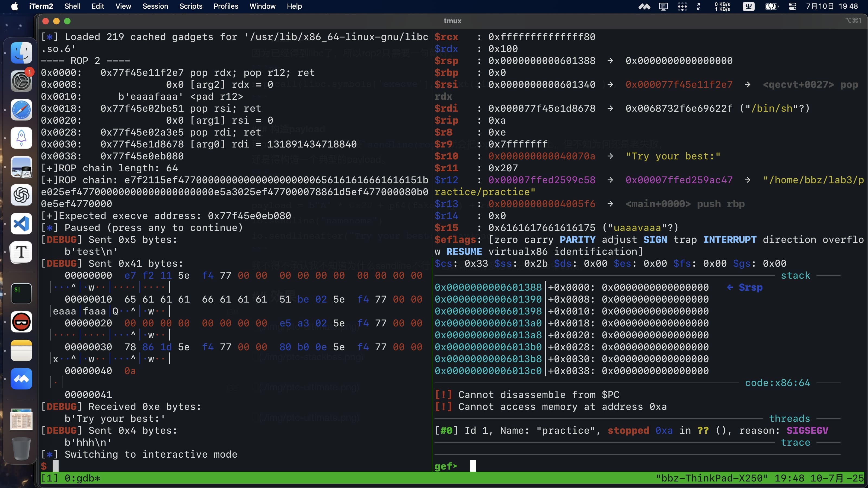Open Control Center in menu bar

point(793,7)
